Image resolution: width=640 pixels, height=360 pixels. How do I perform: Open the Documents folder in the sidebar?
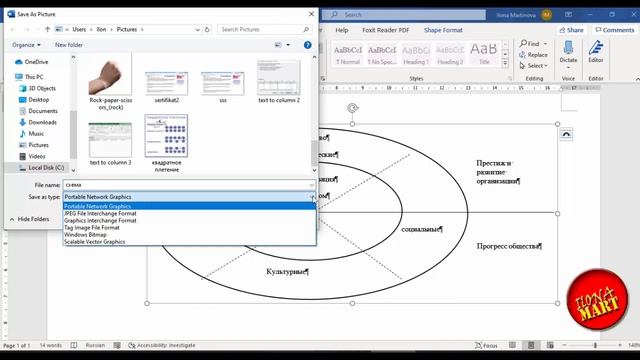(x=38, y=111)
